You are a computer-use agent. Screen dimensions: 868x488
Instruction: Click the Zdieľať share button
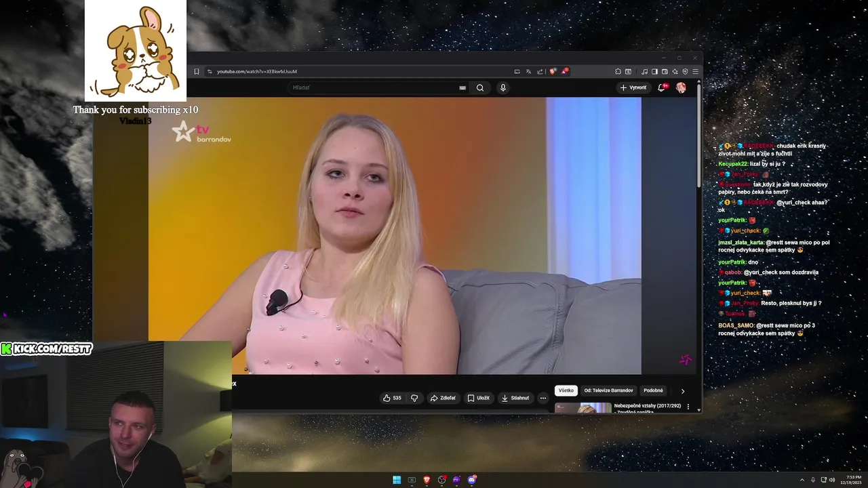443,398
